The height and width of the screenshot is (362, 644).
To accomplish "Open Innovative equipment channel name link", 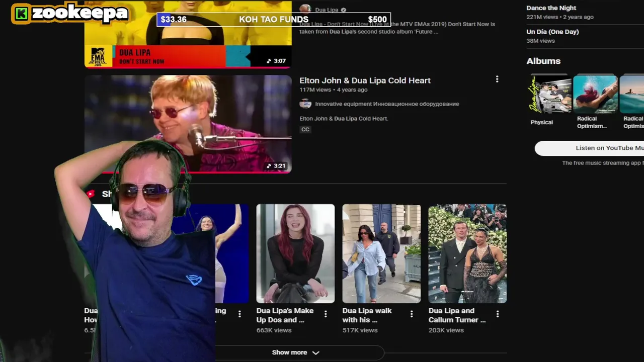I will tap(387, 104).
